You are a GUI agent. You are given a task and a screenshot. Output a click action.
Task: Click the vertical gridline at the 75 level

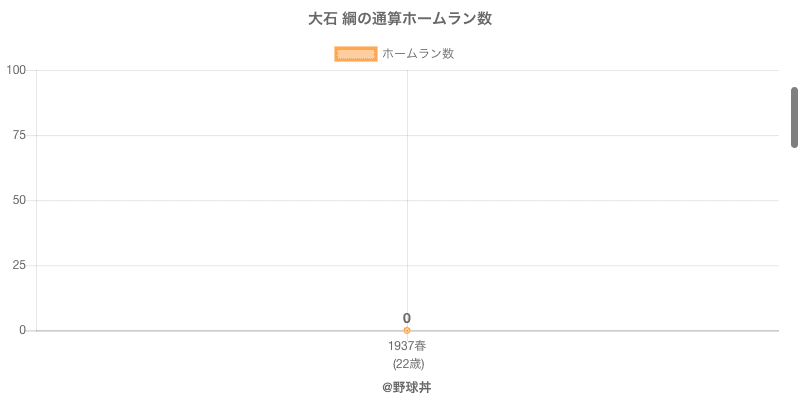[x=407, y=135]
